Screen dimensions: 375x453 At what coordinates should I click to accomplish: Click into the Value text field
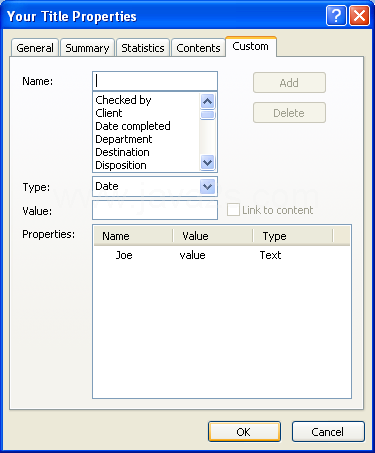click(155, 210)
